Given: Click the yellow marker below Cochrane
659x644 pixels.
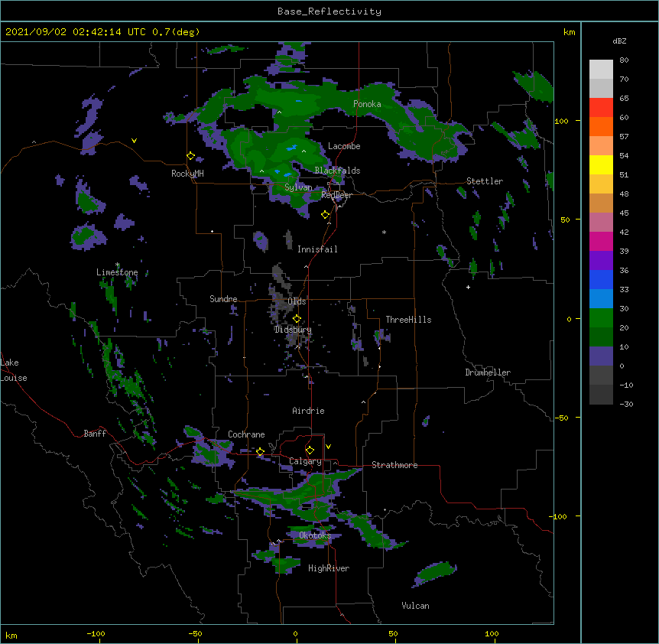Looking at the screenshot, I should (260, 452).
